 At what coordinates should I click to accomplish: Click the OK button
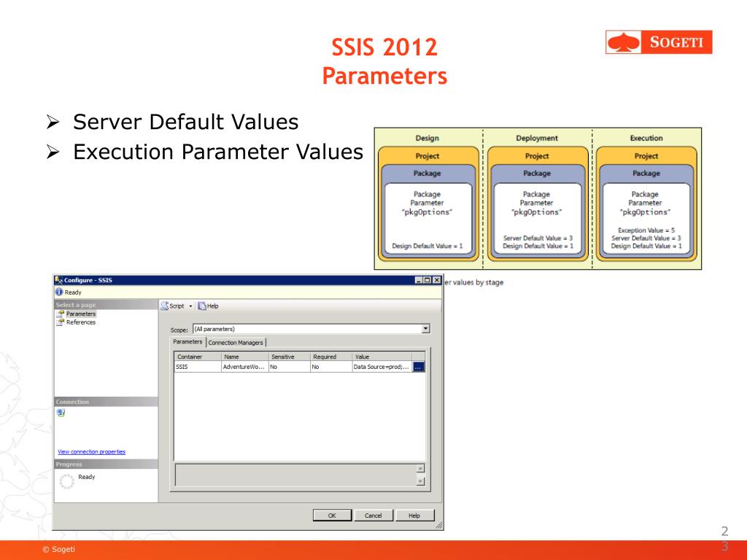click(332, 516)
